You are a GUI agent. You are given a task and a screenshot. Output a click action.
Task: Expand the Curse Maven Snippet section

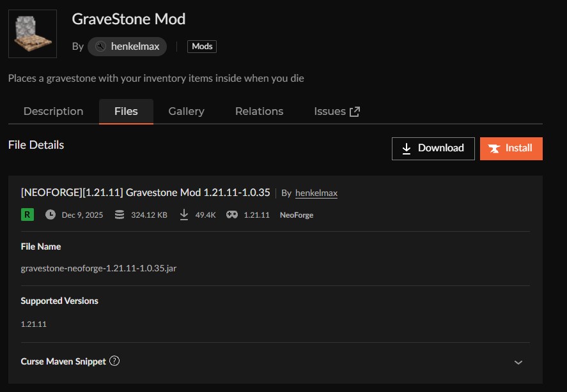[518, 362]
